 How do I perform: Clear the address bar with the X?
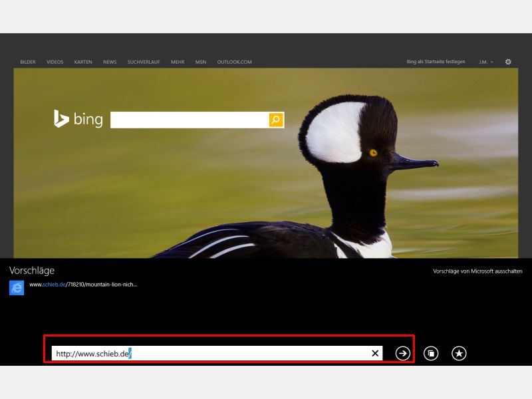tap(375, 353)
